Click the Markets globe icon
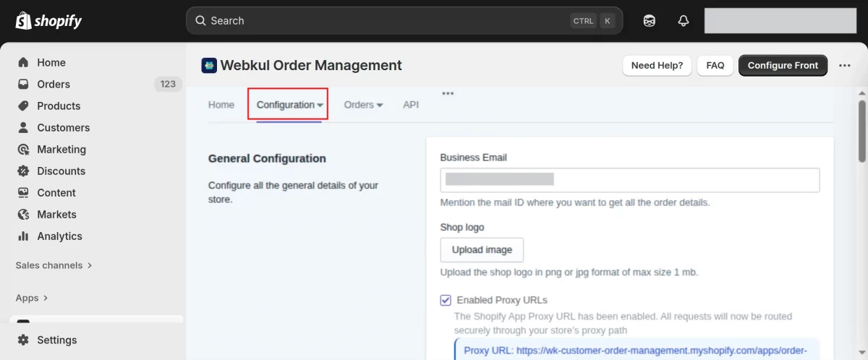This screenshot has height=360, width=868. 23,215
